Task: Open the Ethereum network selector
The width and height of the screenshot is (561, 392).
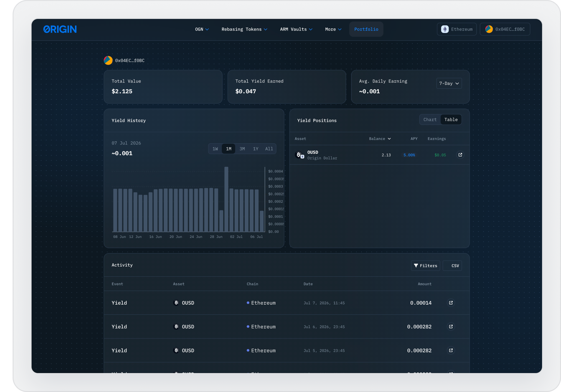Action: point(457,29)
